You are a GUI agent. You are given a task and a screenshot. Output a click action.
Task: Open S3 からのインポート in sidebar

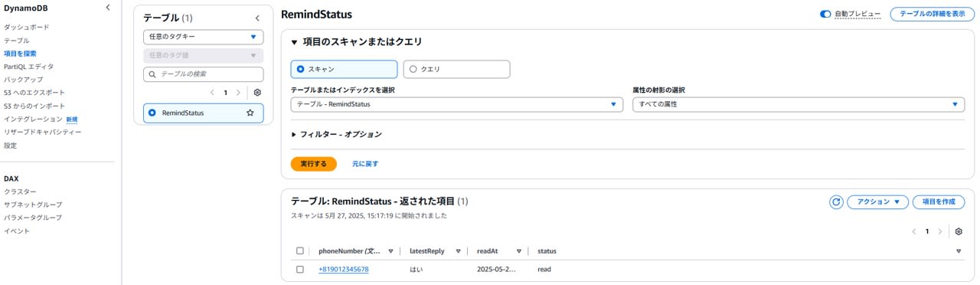click(34, 106)
